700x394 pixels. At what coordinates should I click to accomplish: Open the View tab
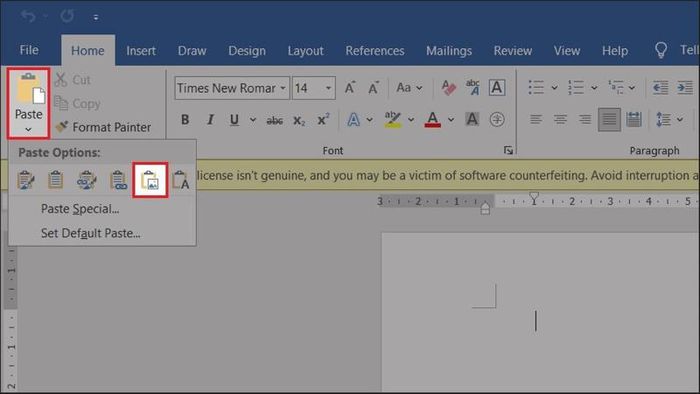(x=567, y=51)
